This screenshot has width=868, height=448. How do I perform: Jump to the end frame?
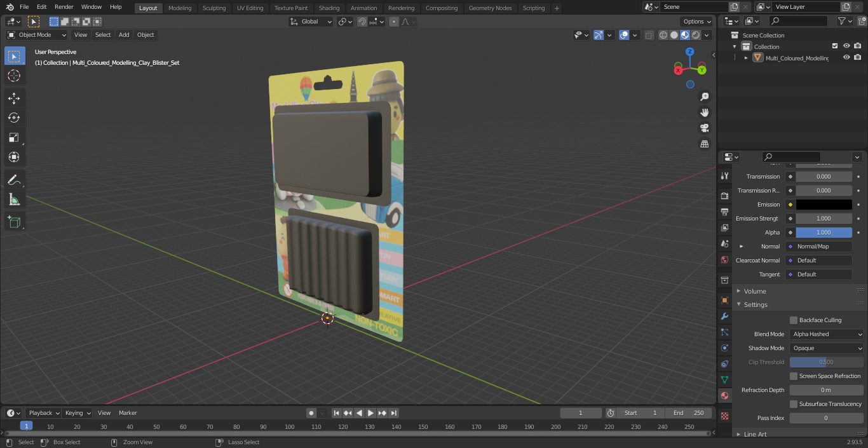click(x=393, y=413)
